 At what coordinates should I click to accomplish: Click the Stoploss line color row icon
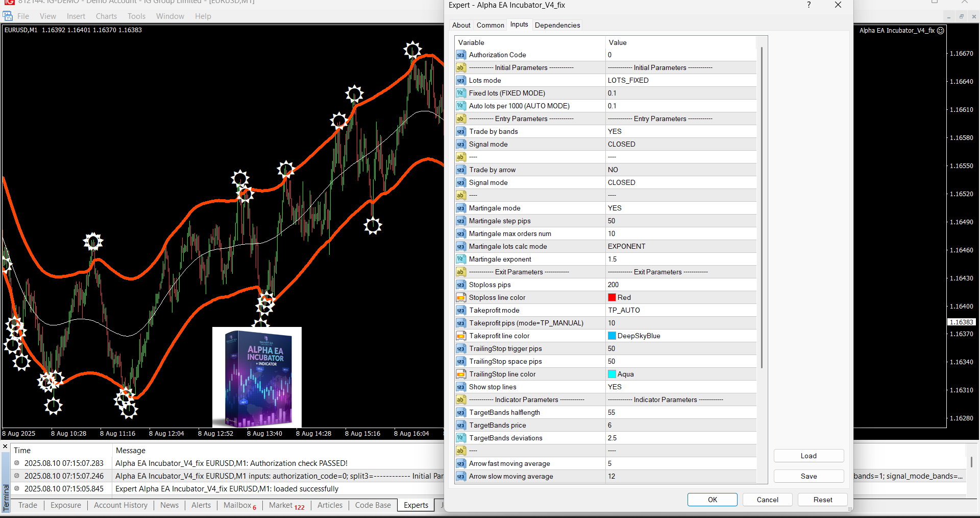[x=460, y=298]
